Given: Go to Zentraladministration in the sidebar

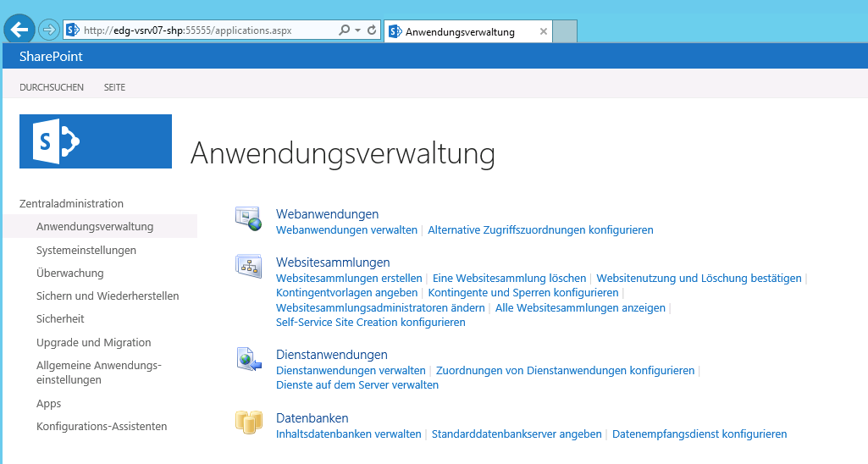Looking at the screenshot, I should (x=71, y=204).
